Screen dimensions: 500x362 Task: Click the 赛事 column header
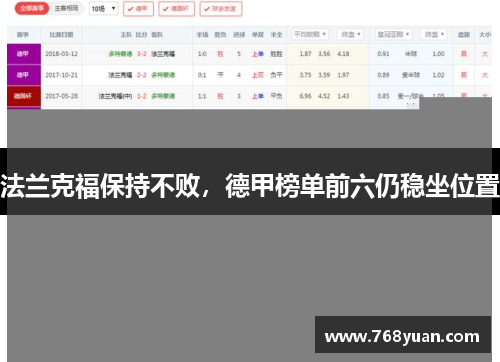pyautogui.click(x=23, y=35)
